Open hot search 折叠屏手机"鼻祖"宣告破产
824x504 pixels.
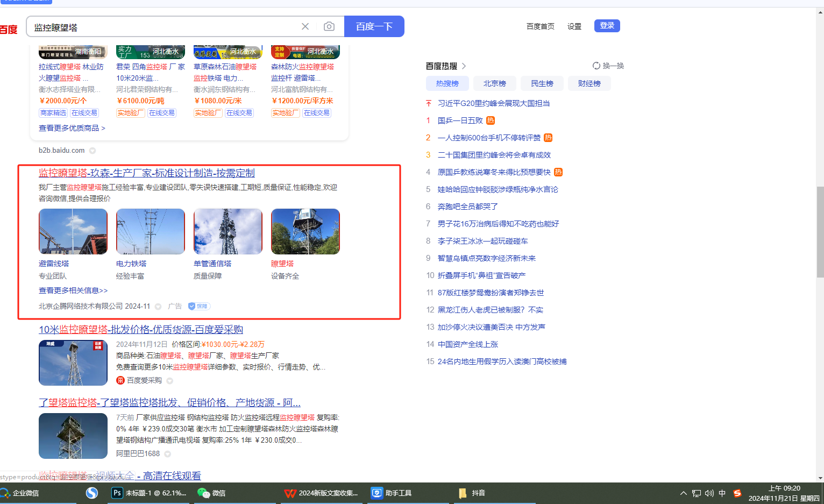pyautogui.click(x=482, y=275)
